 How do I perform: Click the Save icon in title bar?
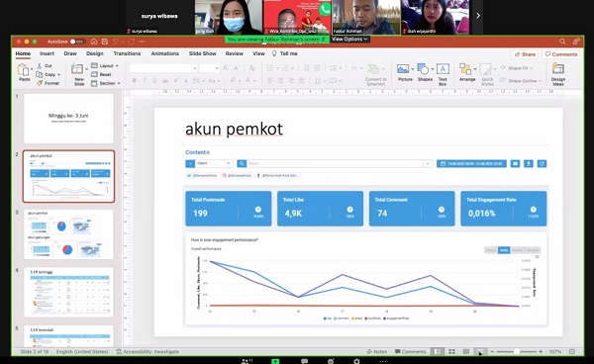click(x=105, y=42)
